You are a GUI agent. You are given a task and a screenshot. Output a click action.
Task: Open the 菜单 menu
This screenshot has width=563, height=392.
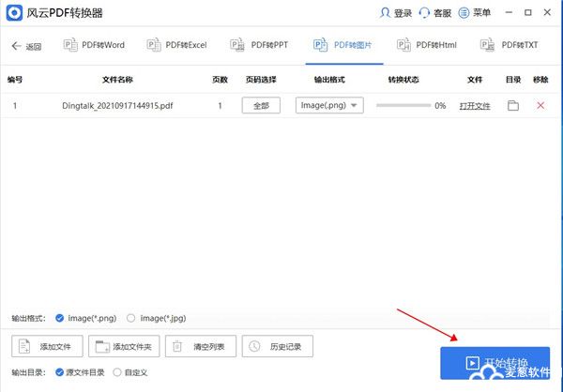(x=474, y=13)
